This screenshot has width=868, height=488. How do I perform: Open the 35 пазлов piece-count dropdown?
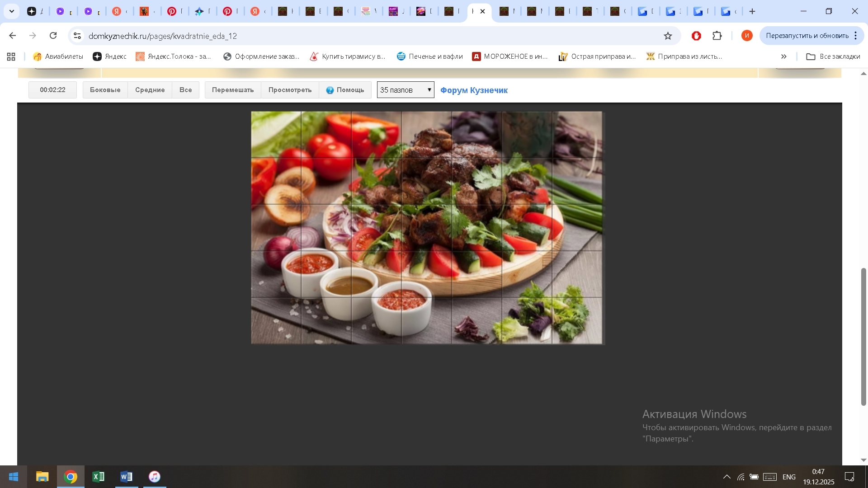[x=406, y=90]
